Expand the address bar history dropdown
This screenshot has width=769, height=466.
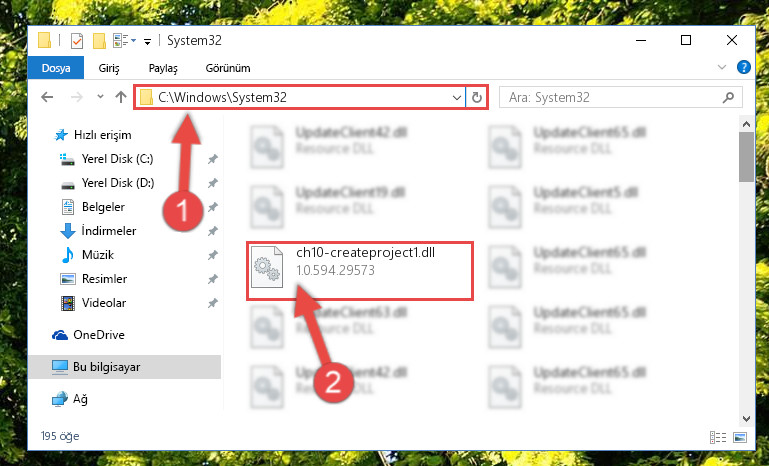click(x=457, y=98)
